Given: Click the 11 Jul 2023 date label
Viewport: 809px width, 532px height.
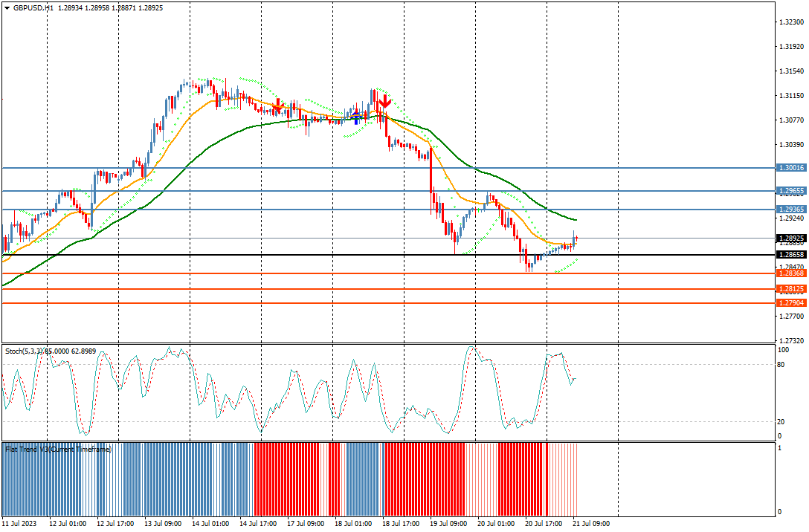Looking at the screenshot, I should [x=19, y=524].
